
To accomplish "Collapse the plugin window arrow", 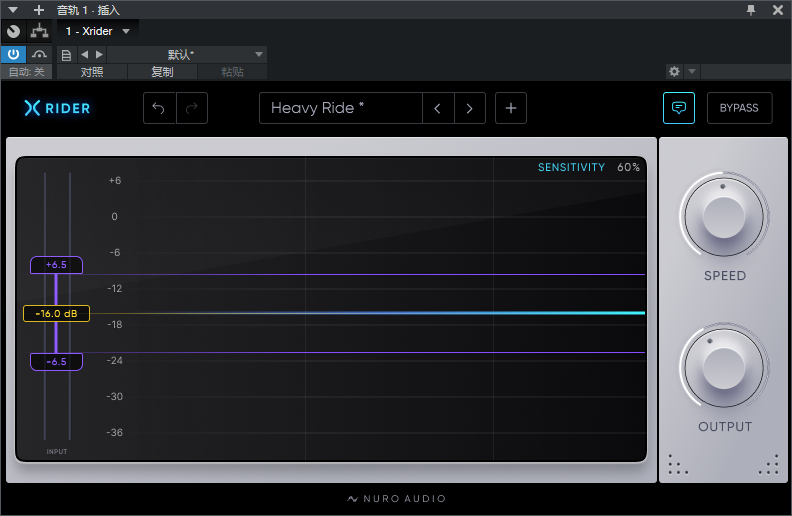I will (13, 10).
